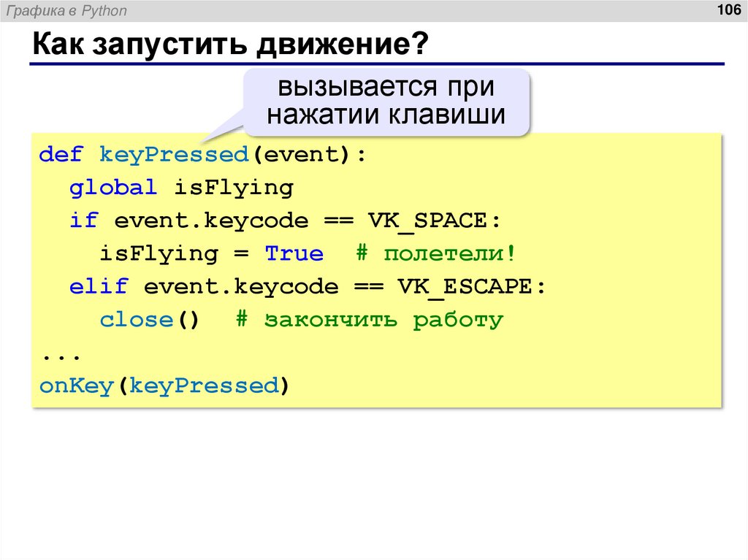748x560 pixels.
Task: Click "isFlying" after global
Action: (233, 188)
